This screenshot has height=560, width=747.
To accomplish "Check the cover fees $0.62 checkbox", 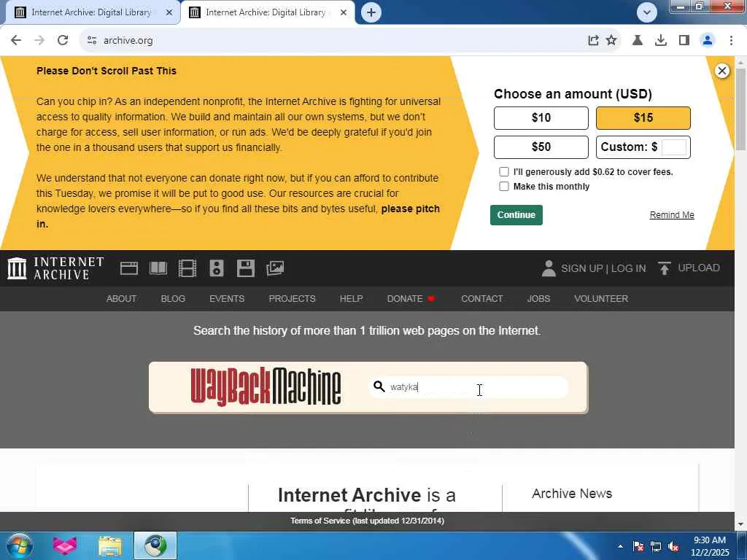I will (x=504, y=171).
